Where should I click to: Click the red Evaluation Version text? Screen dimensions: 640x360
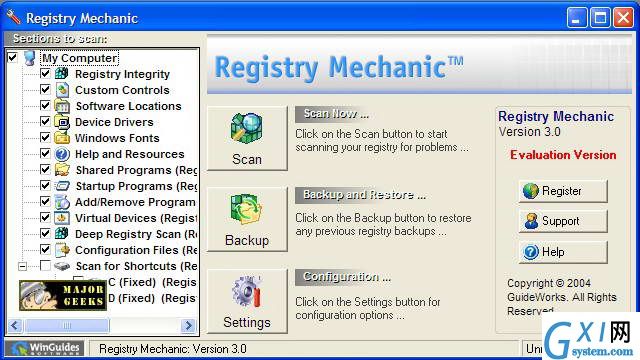coord(563,155)
